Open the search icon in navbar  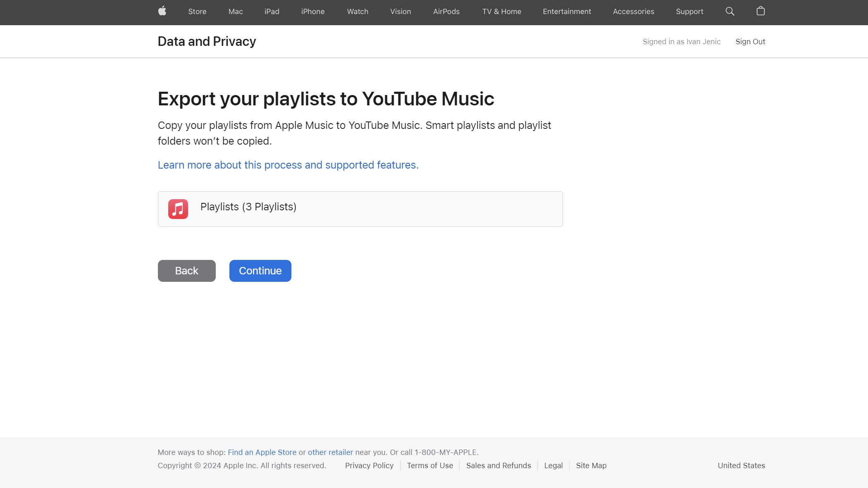tap(730, 11)
